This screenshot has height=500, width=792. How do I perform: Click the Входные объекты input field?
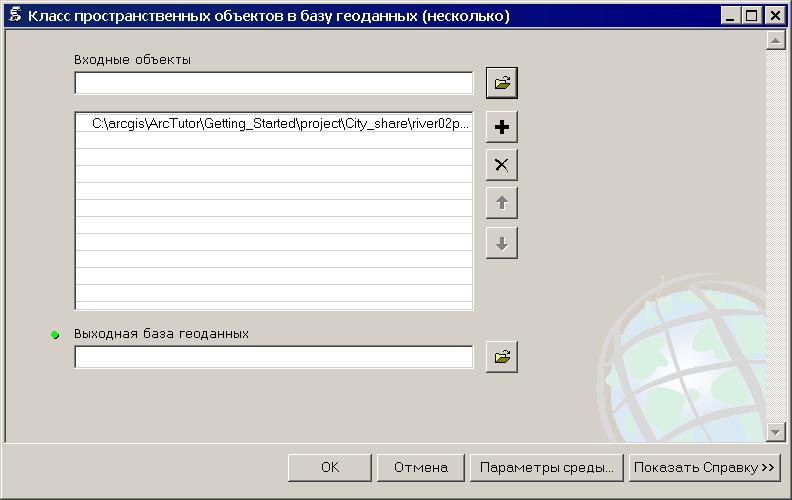click(274, 83)
